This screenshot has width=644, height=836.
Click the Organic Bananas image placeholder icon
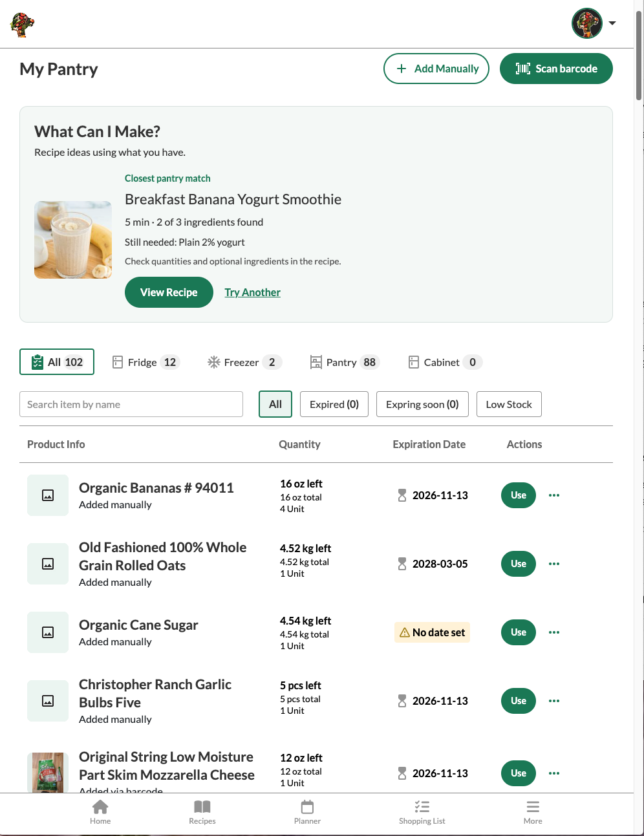[x=48, y=495]
